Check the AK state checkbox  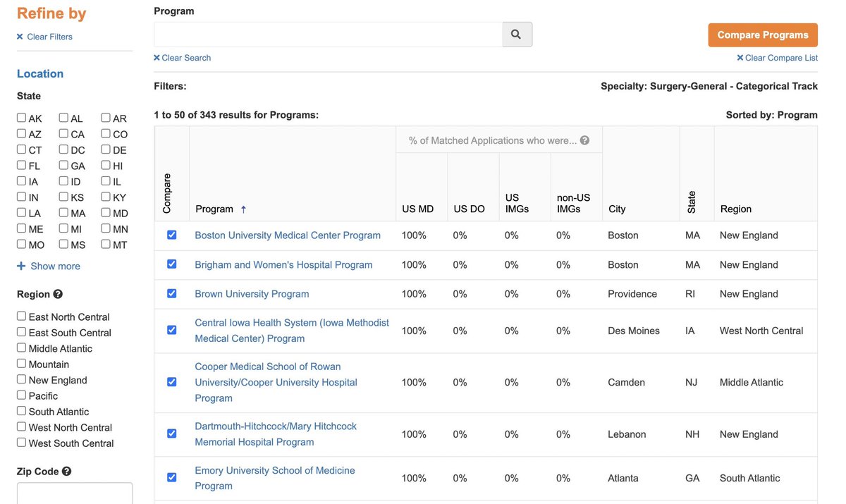(21, 118)
